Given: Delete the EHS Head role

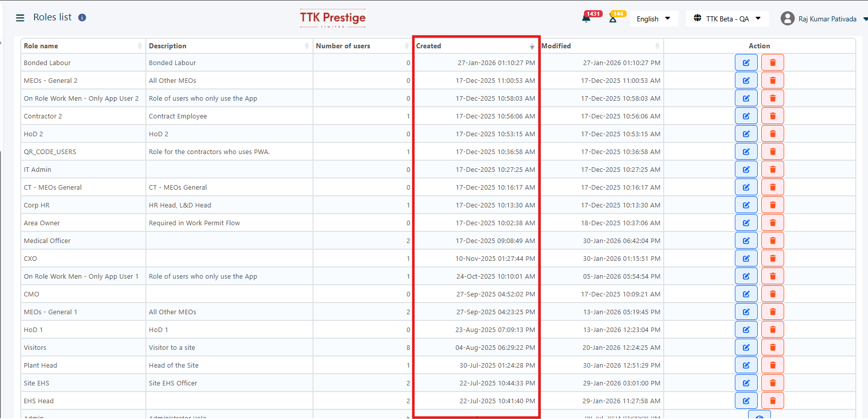Looking at the screenshot, I should point(772,401).
